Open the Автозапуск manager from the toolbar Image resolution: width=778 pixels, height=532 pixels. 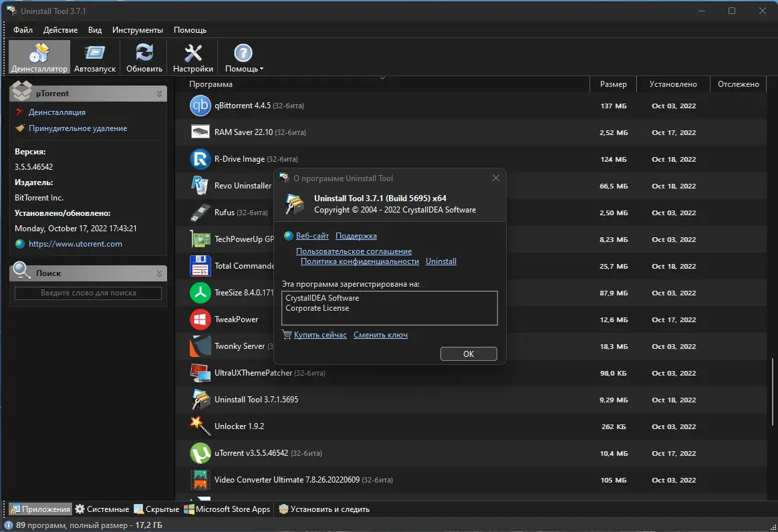[95, 56]
